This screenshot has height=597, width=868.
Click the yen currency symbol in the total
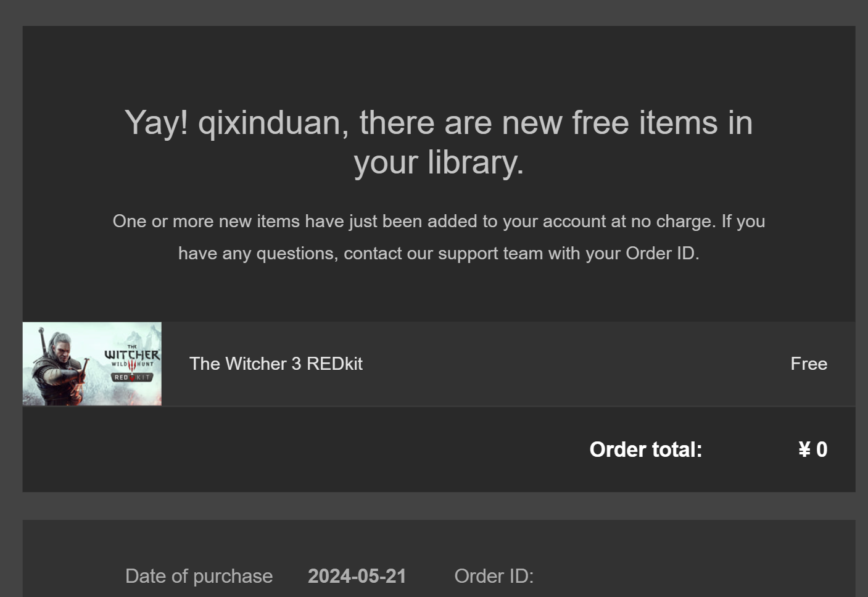click(x=804, y=449)
